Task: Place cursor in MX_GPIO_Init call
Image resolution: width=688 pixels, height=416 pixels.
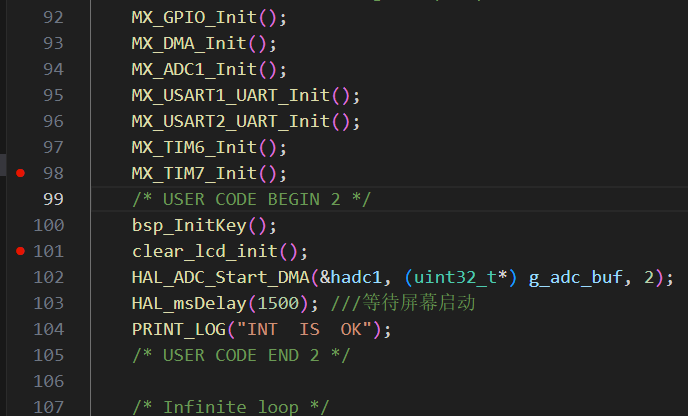Action: click(209, 18)
